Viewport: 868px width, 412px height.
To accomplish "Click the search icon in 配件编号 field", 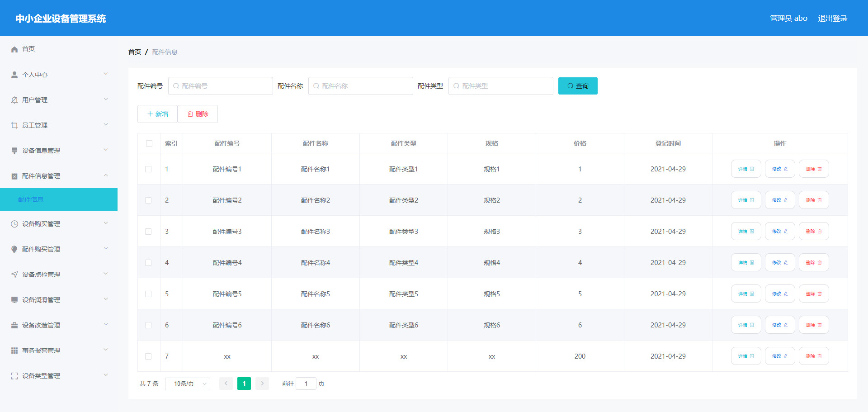I will [176, 86].
